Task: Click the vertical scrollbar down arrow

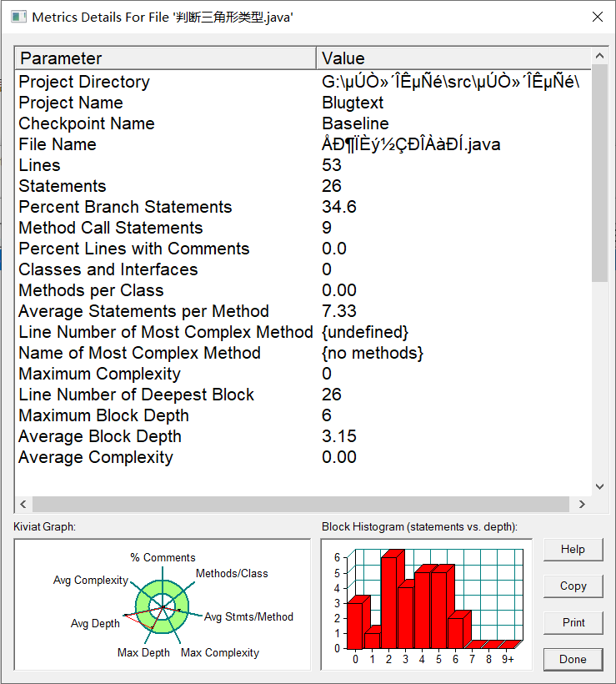Action: 600,487
